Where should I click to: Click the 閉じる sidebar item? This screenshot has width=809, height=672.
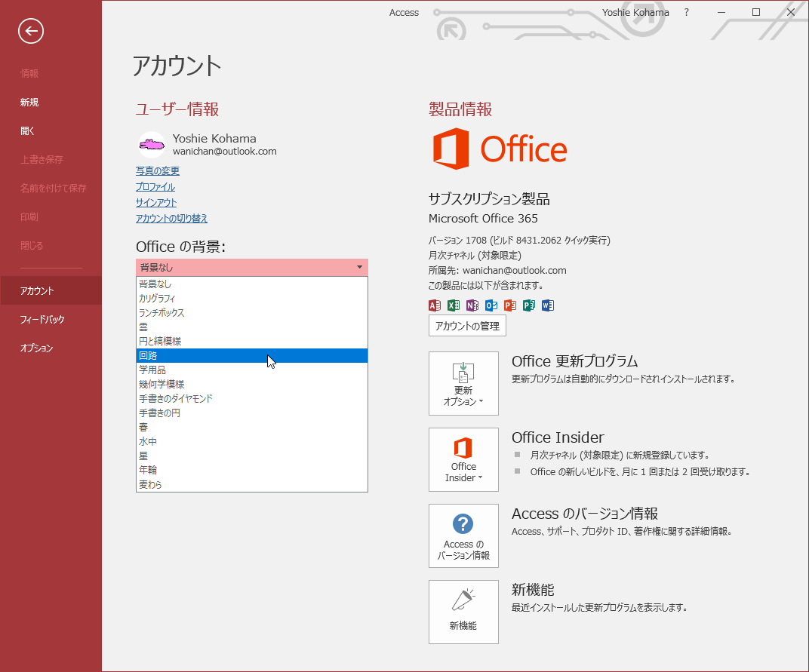coord(51,245)
